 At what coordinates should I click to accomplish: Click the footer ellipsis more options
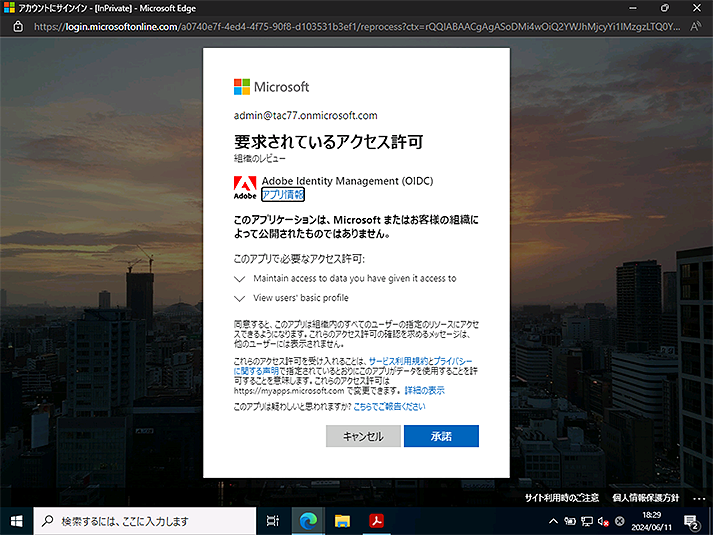(699, 498)
